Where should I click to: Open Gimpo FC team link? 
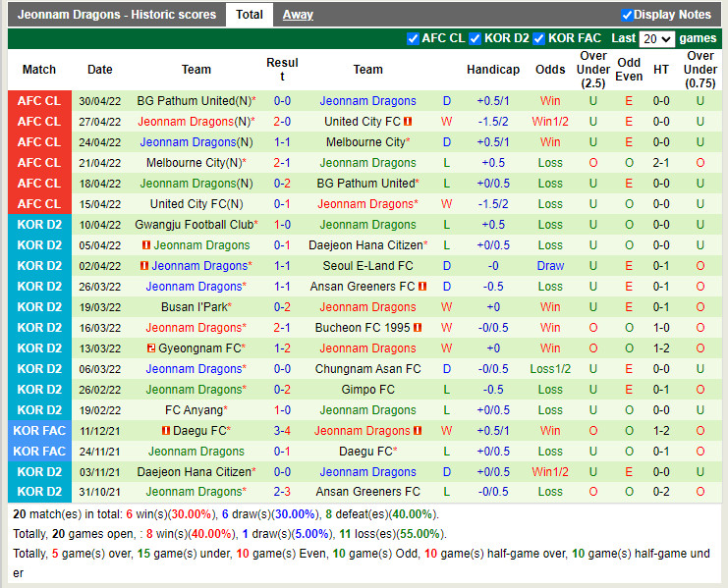tap(367, 390)
